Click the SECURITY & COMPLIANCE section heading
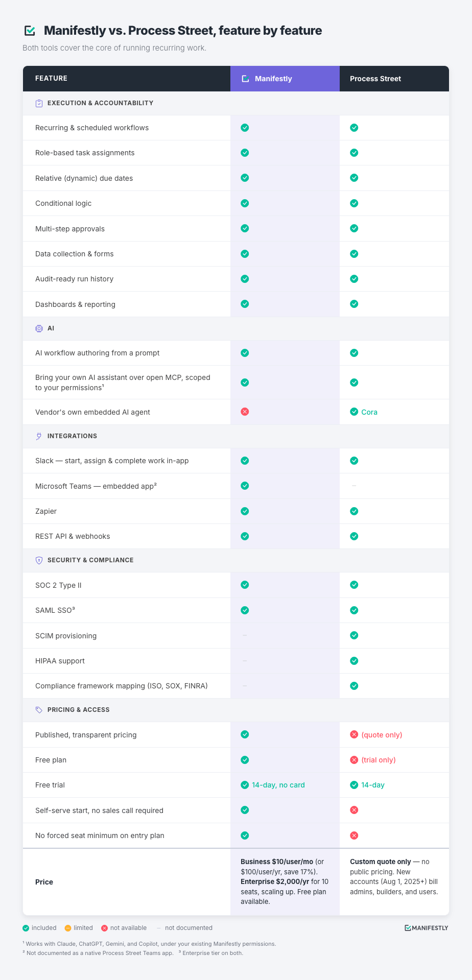Image resolution: width=472 pixels, height=980 pixels. (x=90, y=560)
